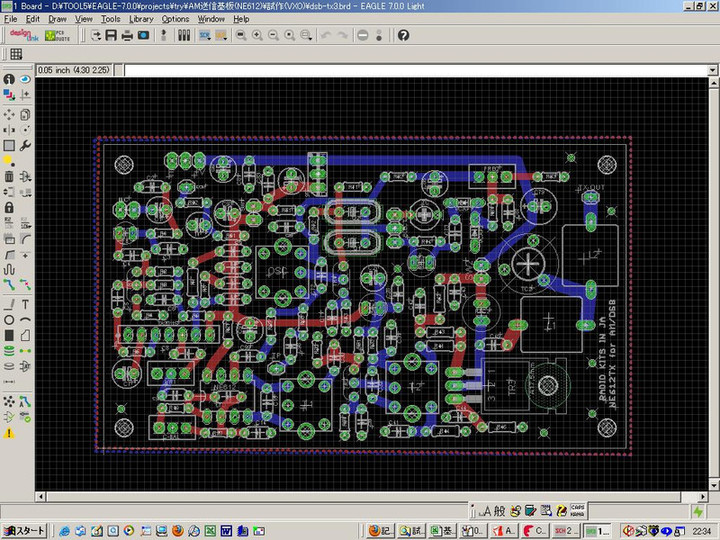
Task: Click the Print icon in toolbar
Action: coord(127,35)
